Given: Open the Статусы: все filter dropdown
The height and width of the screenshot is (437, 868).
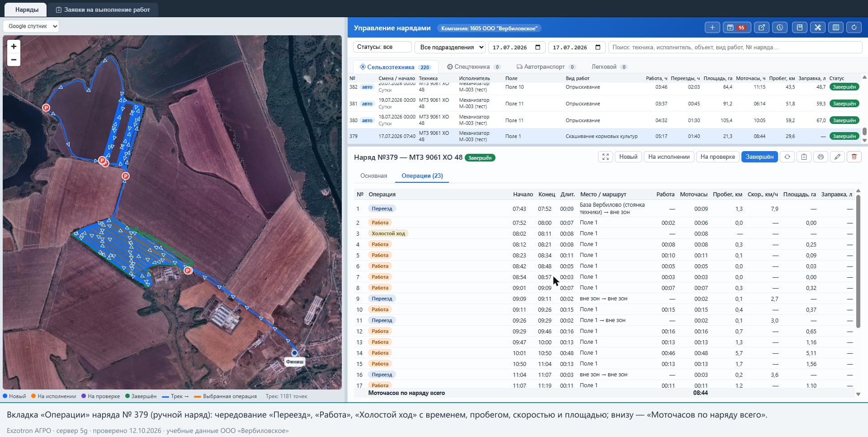Looking at the screenshot, I should pos(382,47).
